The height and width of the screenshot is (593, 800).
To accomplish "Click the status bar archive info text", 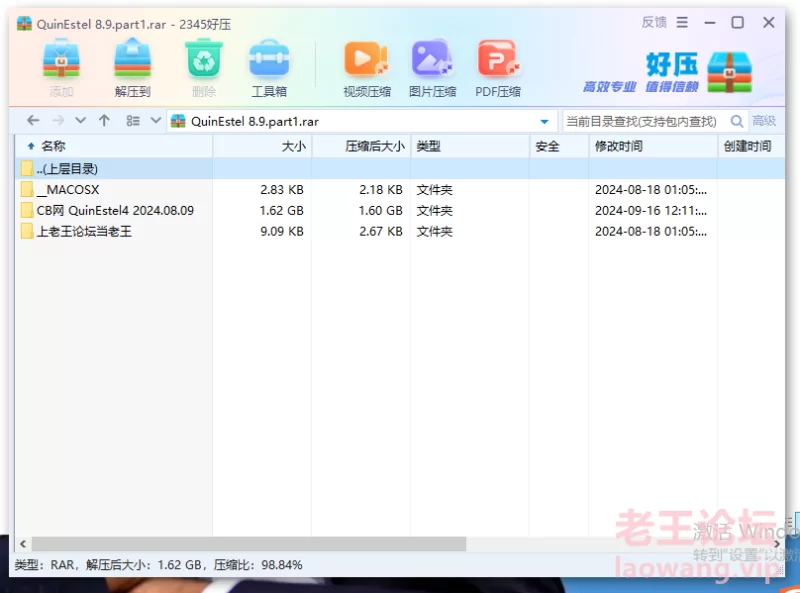I will (x=158, y=565).
